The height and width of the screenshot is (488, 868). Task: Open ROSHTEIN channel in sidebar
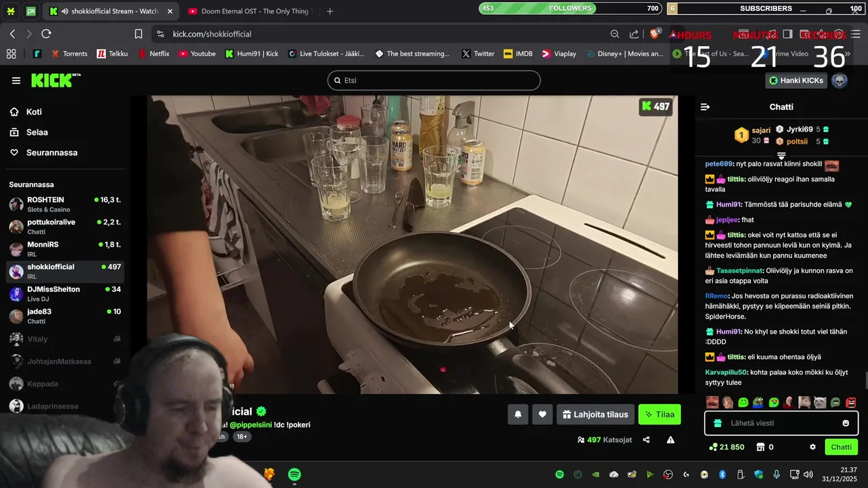[65, 204]
